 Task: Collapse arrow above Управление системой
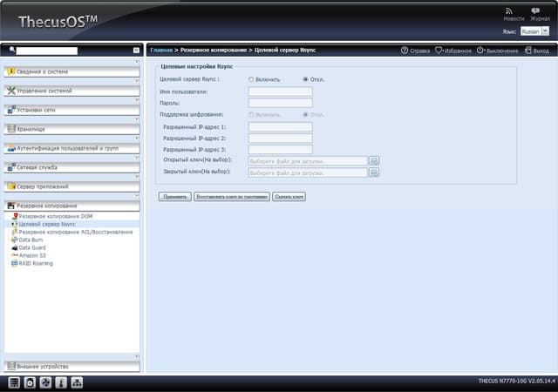[137, 81]
